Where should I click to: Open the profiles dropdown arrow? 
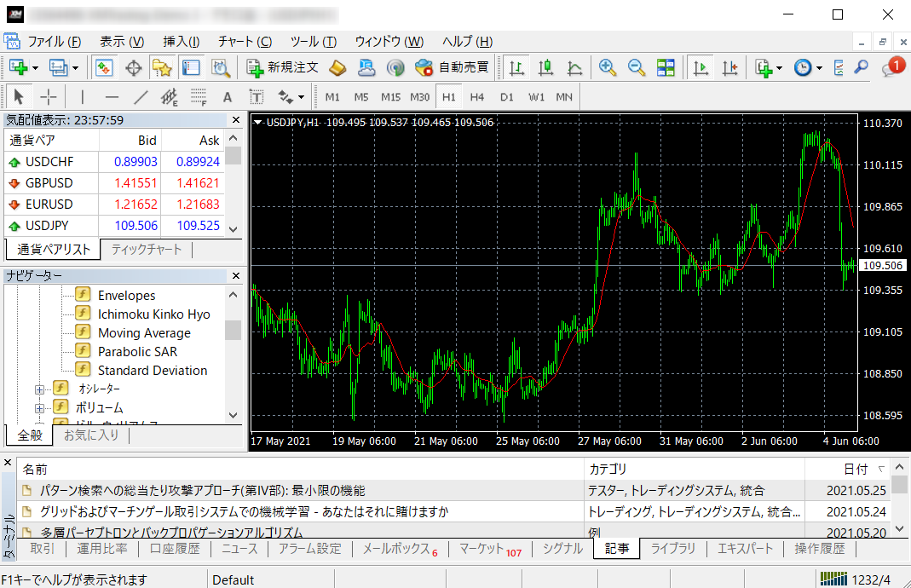pos(76,68)
